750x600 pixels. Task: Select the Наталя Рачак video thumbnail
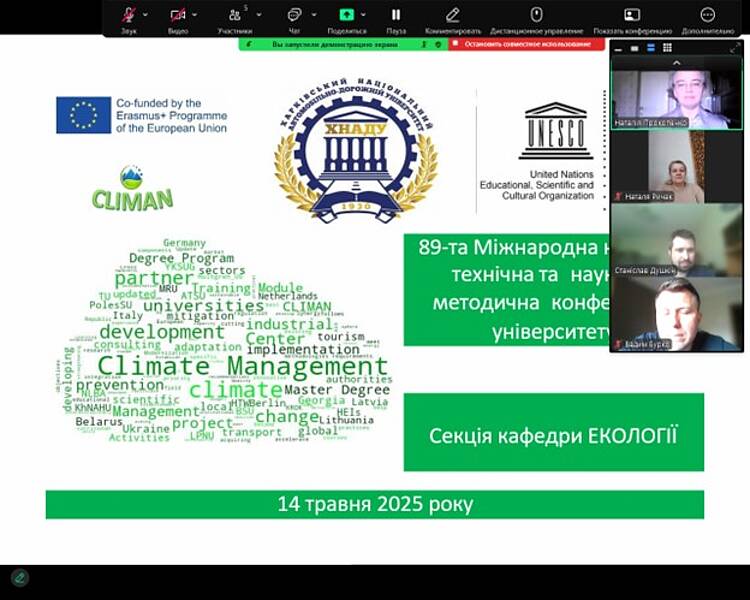coord(677,167)
